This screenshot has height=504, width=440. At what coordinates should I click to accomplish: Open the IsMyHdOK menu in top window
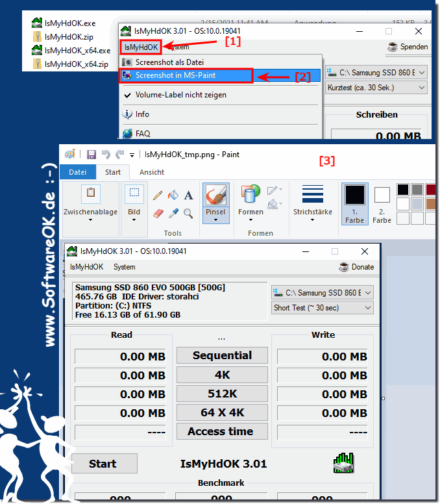[141, 47]
